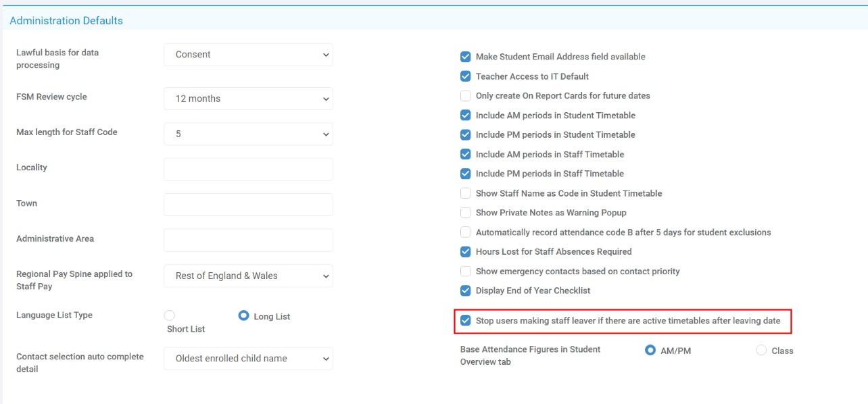The image size is (868, 404).
Task: Click the Regional Pay Spine applied to Staff Pay label
Action: pyautogui.click(x=74, y=280)
